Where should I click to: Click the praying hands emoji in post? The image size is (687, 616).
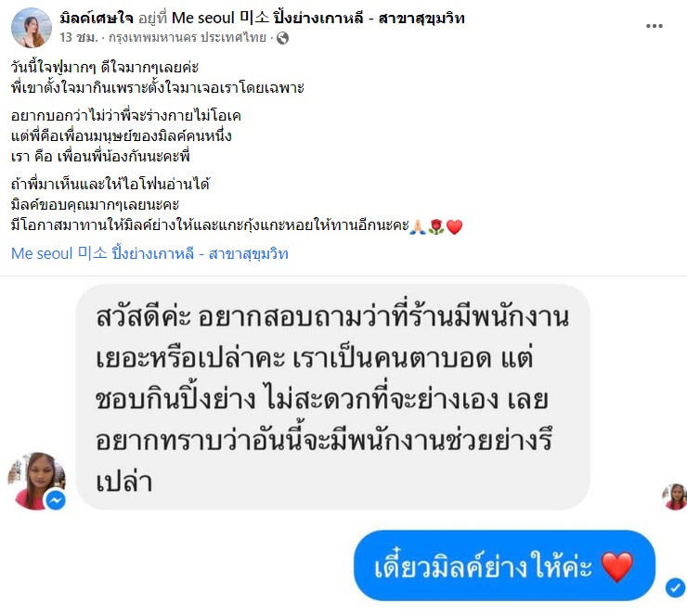tap(418, 226)
